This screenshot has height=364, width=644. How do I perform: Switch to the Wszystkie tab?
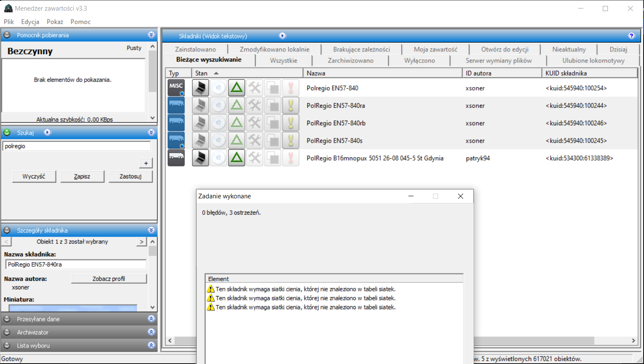(284, 61)
